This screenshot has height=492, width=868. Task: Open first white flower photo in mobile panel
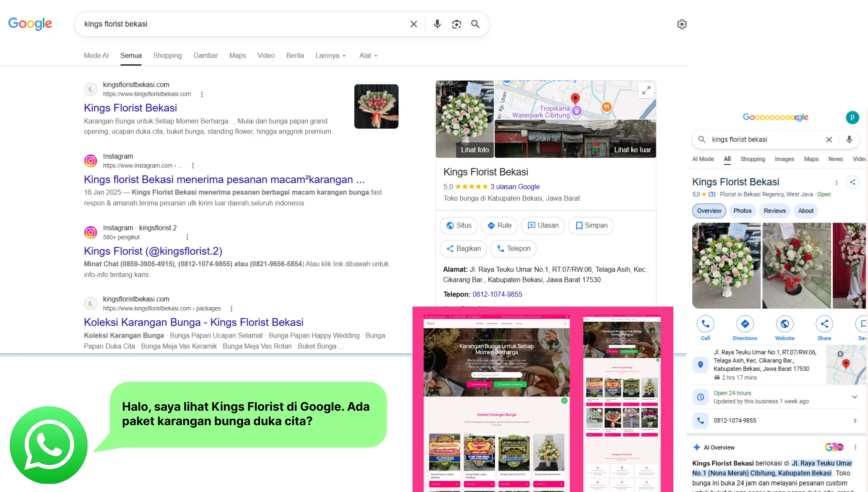(726, 266)
